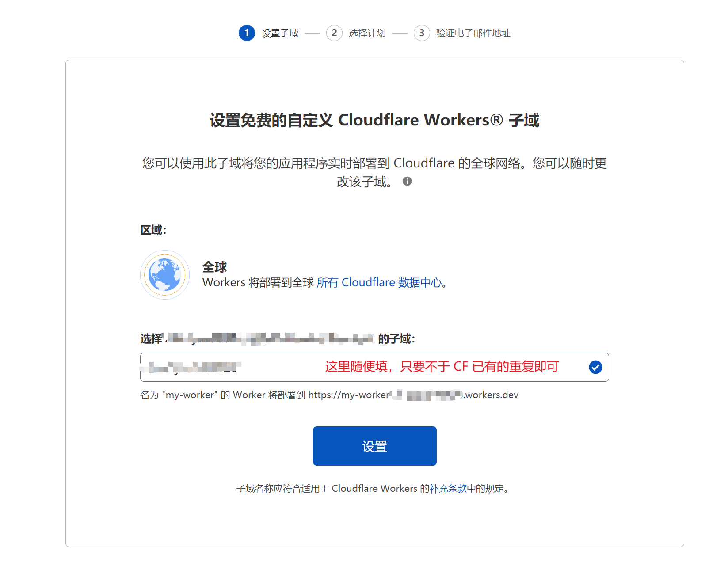Click the 全球 region heading

[x=214, y=267]
